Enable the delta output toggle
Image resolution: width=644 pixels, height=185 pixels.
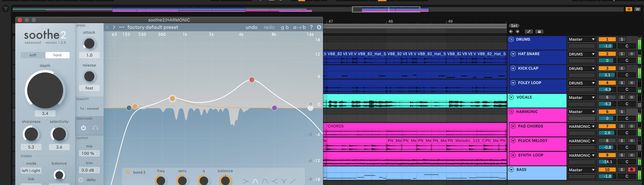[81, 180]
